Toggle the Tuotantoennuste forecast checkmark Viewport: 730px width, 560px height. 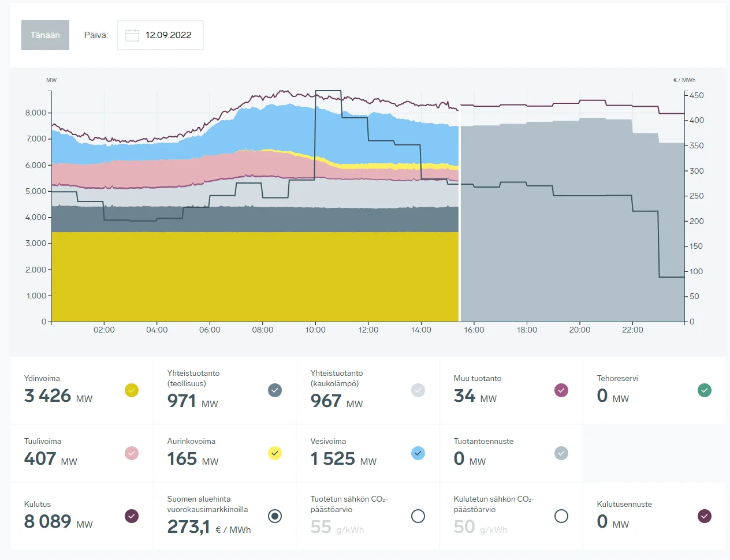pyautogui.click(x=561, y=453)
